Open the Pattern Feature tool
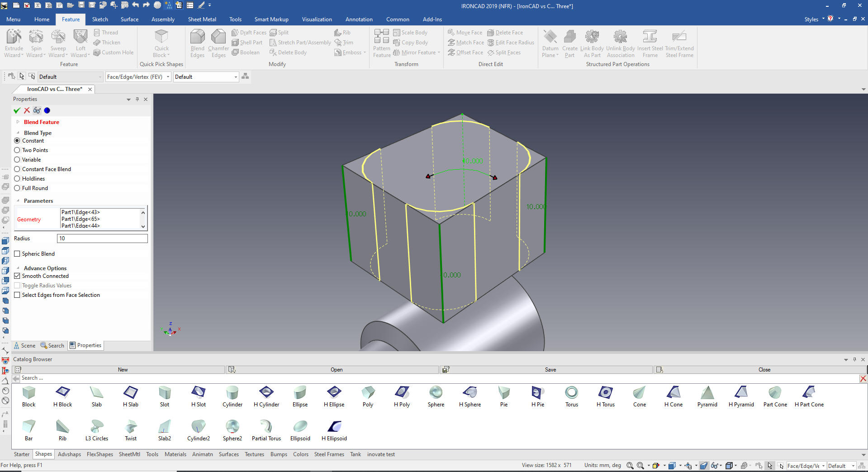 click(381, 37)
